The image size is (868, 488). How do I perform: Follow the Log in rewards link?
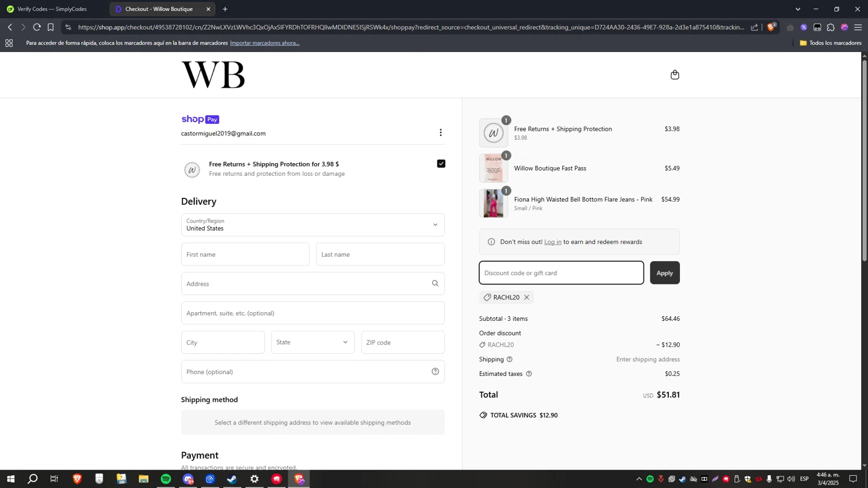(x=553, y=242)
